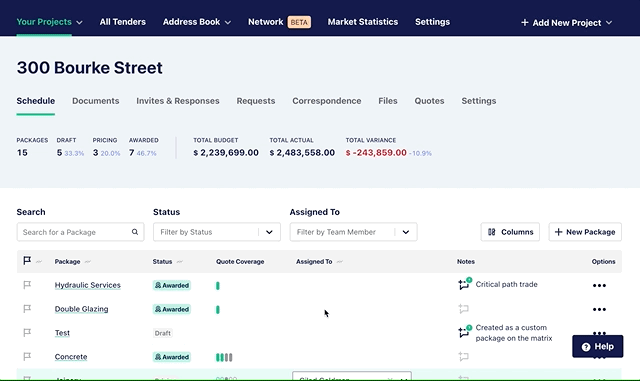The height and width of the screenshot is (381, 640).
Task: Open note icon for Hydraulic Services
Action: click(x=464, y=284)
